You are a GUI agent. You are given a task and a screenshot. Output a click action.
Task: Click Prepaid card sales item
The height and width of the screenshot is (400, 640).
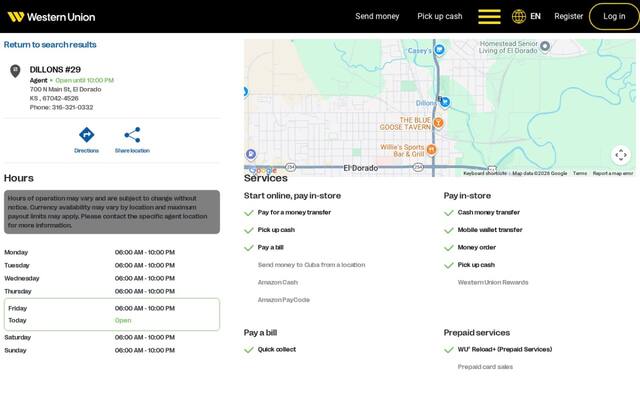pyautogui.click(x=485, y=367)
